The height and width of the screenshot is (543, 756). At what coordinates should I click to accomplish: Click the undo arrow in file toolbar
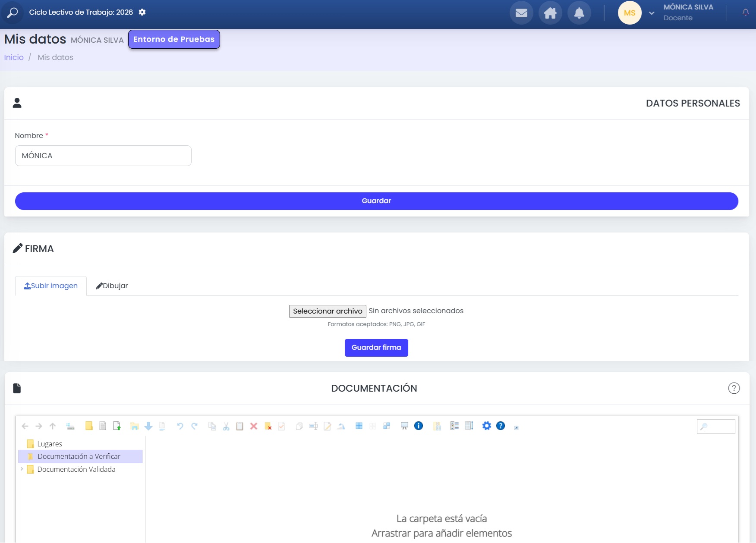(180, 426)
